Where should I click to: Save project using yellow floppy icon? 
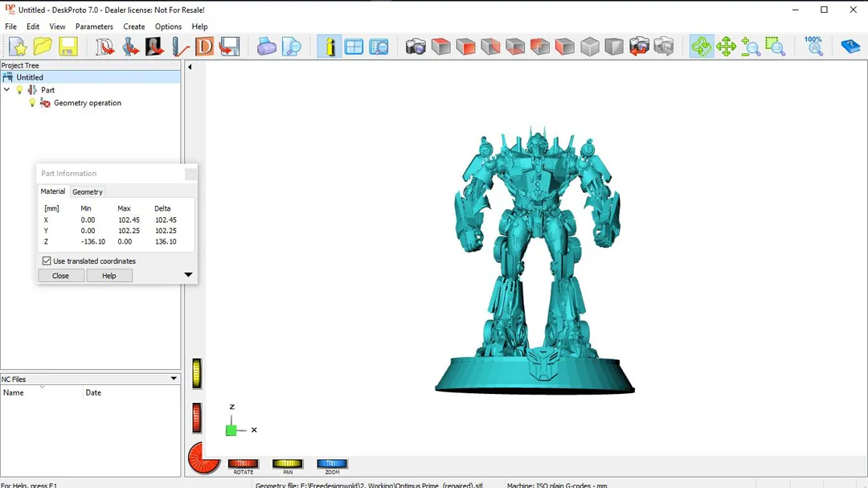[68, 47]
